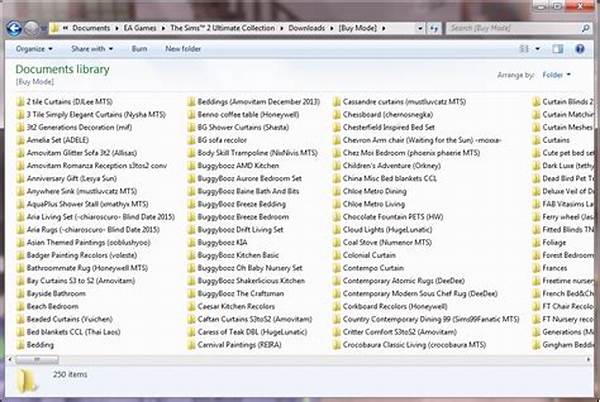
Task: Select the Chessboard folder icon
Action: coord(337,115)
